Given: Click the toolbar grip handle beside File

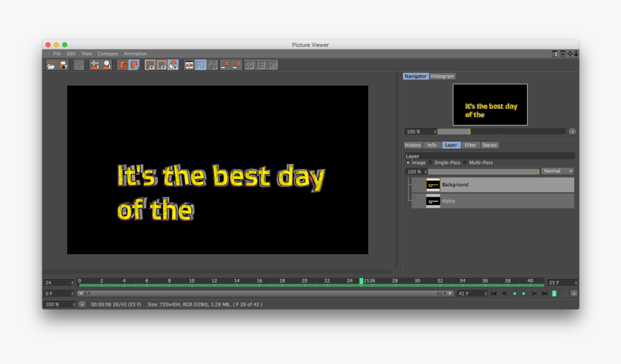Looking at the screenshot, I should tap(47, 54).
